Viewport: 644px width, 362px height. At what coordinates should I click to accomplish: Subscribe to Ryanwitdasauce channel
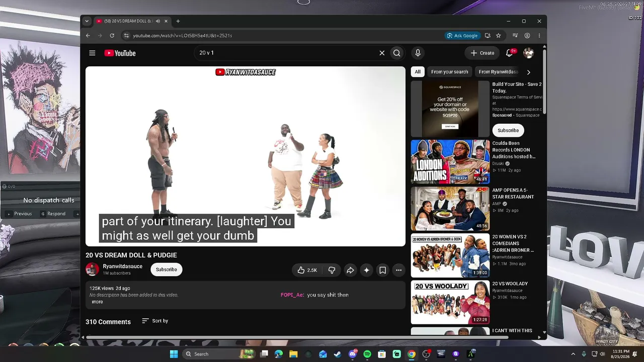[166, 269]
